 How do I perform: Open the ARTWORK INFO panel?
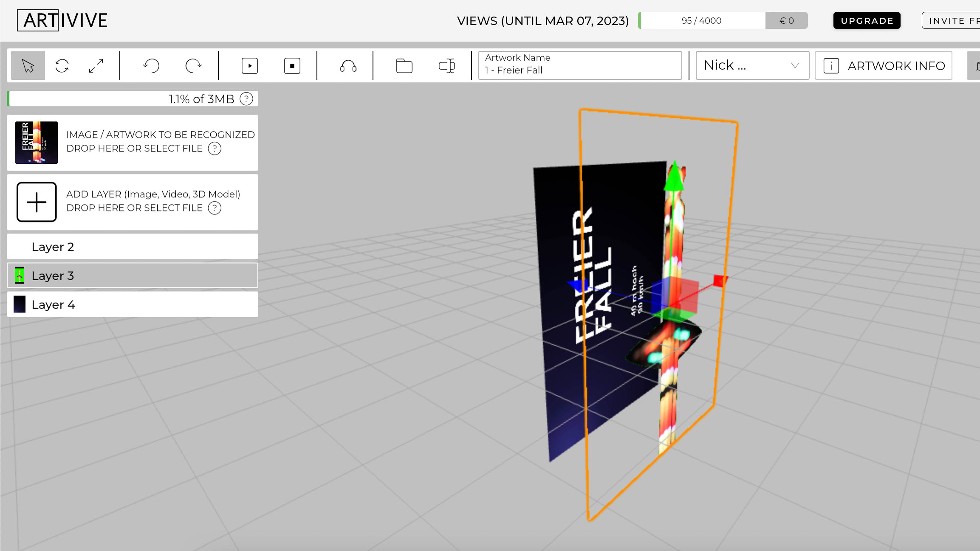pyautogui.click(x=884, y=65)
